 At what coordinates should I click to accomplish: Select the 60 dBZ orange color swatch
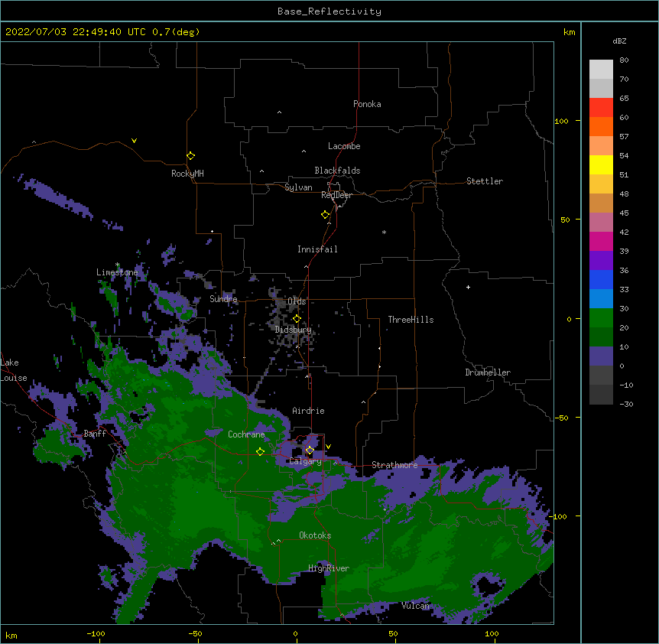tap(601, 126)
